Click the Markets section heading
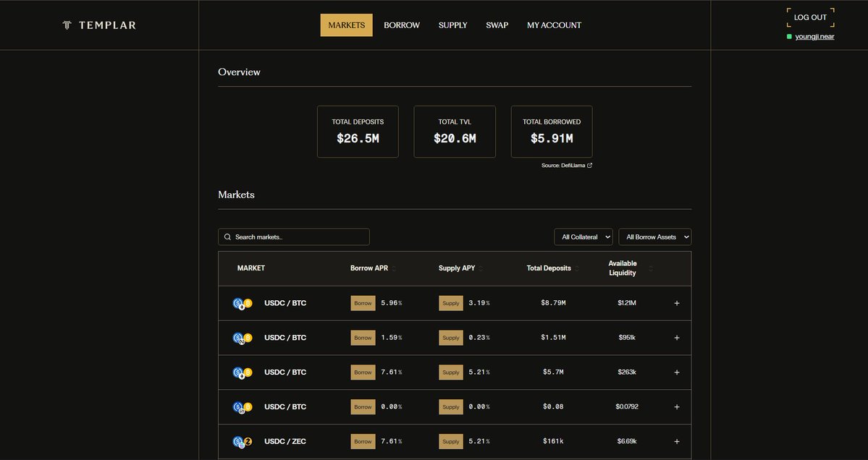 [x=237, y=195]
